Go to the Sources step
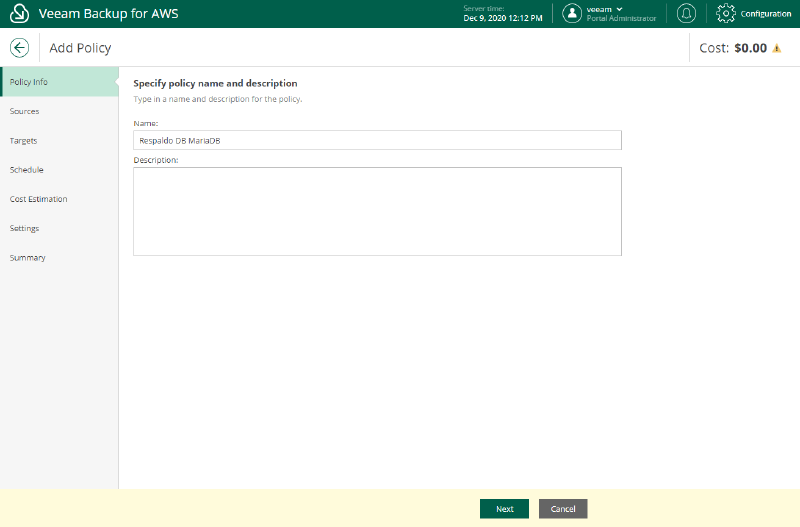The image size is (800, 527). [59, 111]
